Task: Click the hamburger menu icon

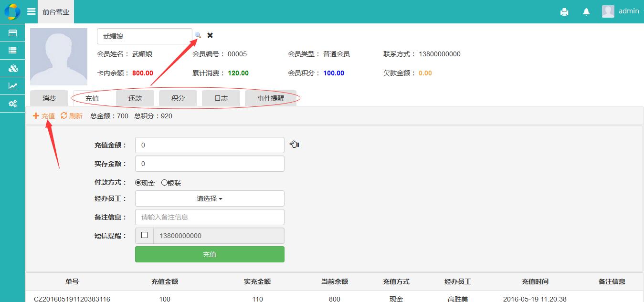Action: click(32, 11)
